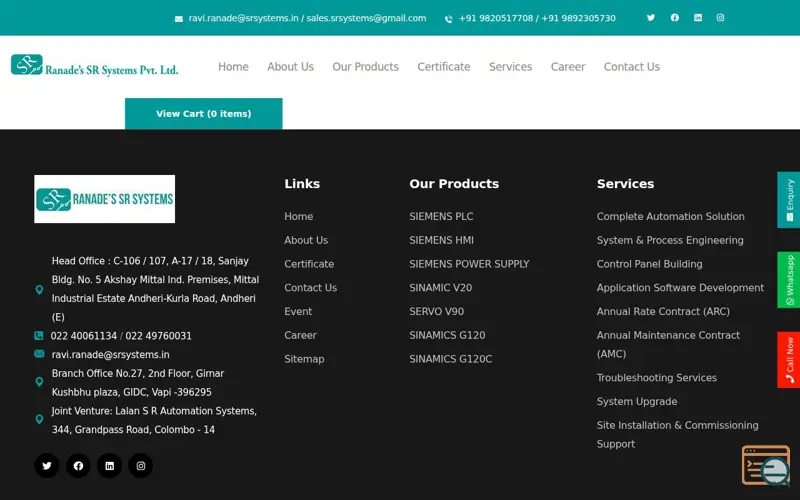Open Career in the top navigation
This screenshot has height=500, width=800.
[x=568, y=67]
